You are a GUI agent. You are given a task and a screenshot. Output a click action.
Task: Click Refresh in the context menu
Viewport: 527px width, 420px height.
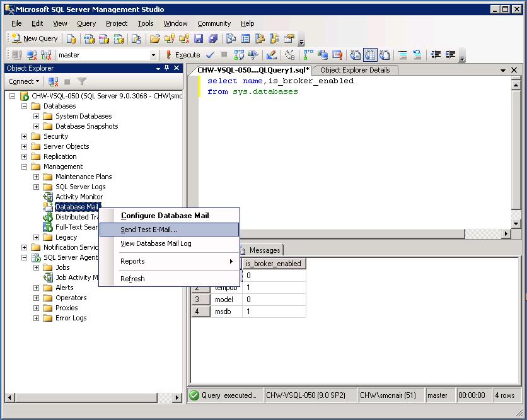(170, 279)
